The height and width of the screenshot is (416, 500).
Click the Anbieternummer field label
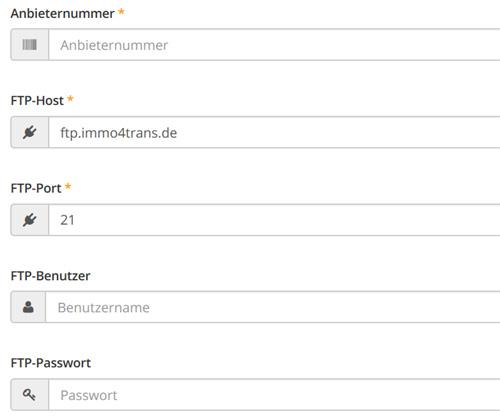[62, 14]
